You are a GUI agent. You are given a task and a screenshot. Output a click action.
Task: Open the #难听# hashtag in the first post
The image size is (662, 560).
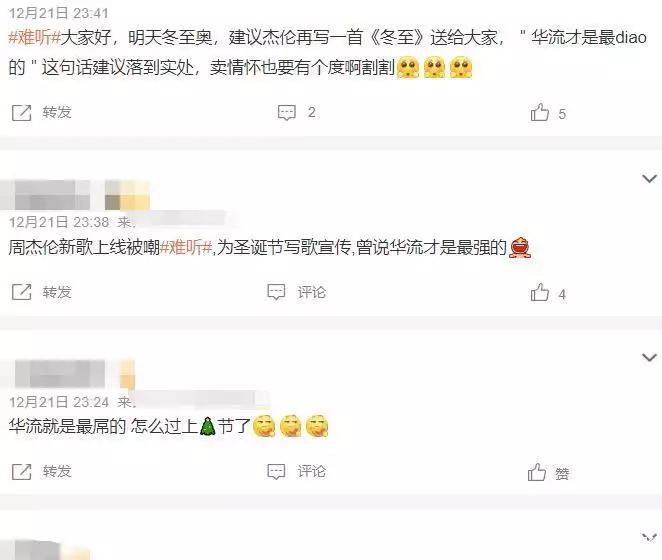coord(35,38)
